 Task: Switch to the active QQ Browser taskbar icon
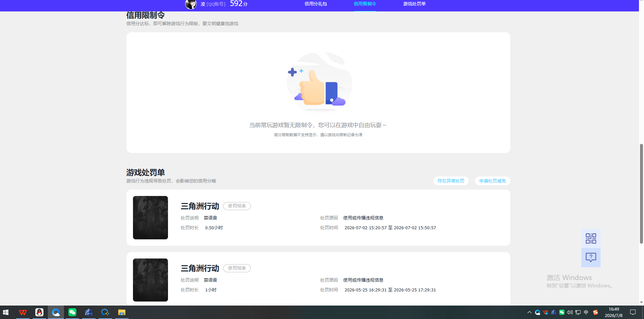point(56,312)
